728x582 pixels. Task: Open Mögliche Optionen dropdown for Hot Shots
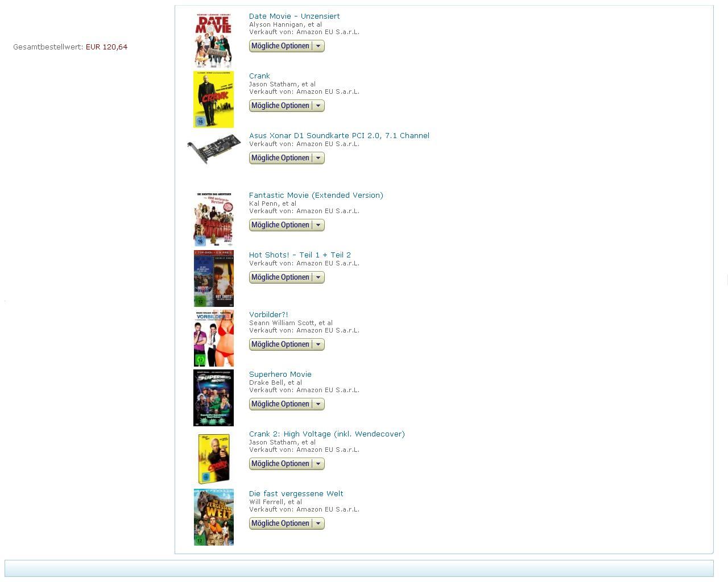click(x=287, y=277)
